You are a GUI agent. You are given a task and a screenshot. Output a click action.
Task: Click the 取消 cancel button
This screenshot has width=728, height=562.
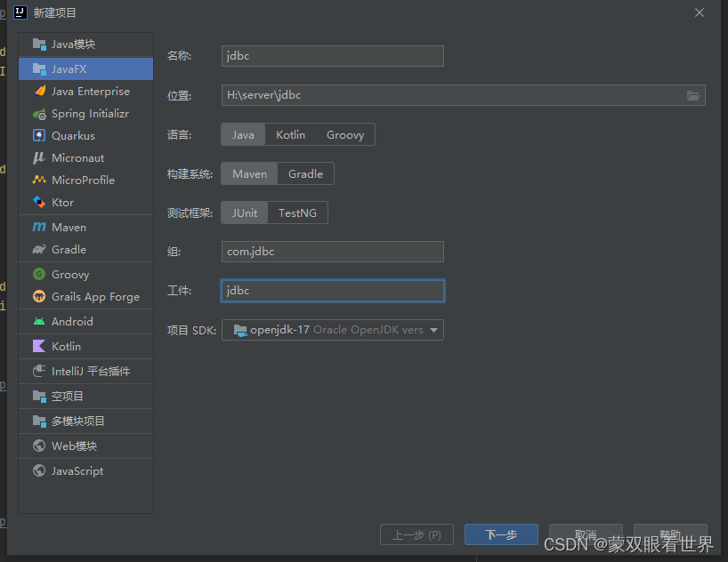[x=586, y=534]
